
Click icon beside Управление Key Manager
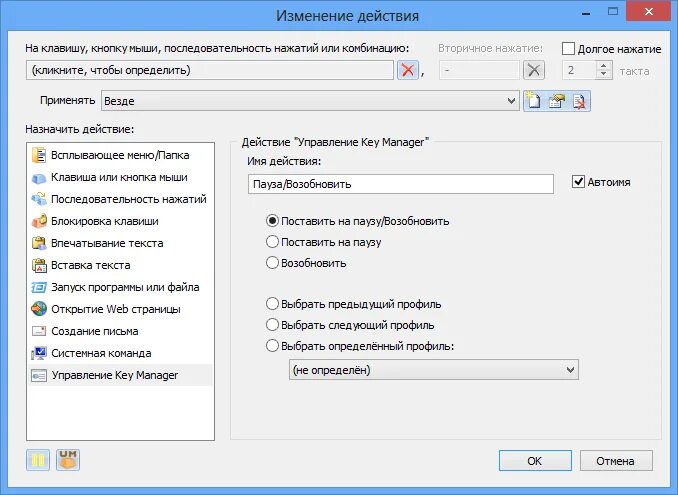[39, 375]
